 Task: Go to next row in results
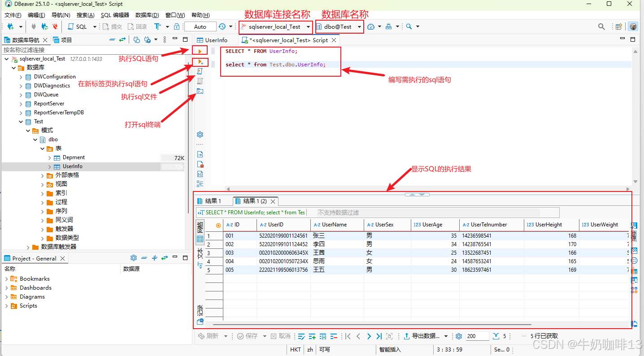pyautogui.click(x=369, y=336)
